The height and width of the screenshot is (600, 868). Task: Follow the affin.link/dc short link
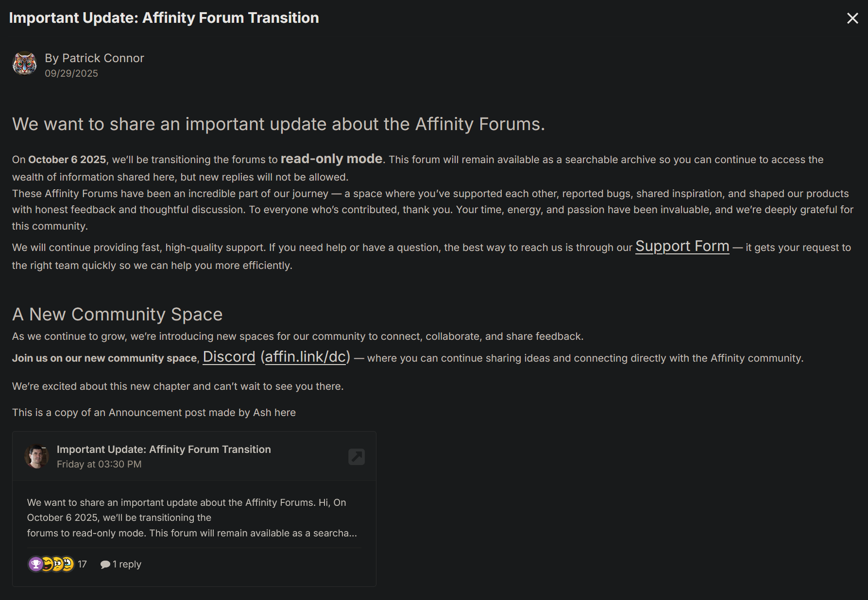click(306, 357)
